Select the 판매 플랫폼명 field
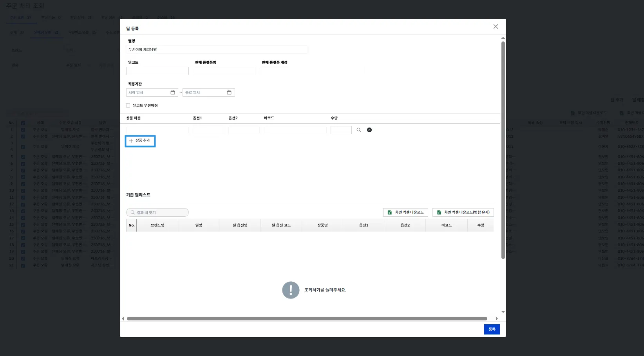Image resolution: width=644 pixels, height=356 pixels. tap(224, 71)
